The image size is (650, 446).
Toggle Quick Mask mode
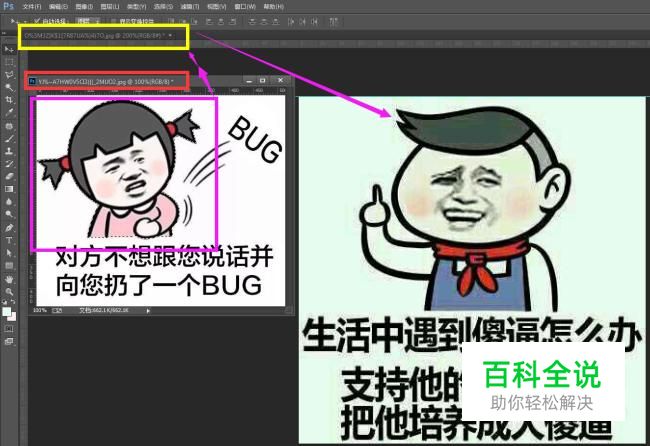click(9, 329)
